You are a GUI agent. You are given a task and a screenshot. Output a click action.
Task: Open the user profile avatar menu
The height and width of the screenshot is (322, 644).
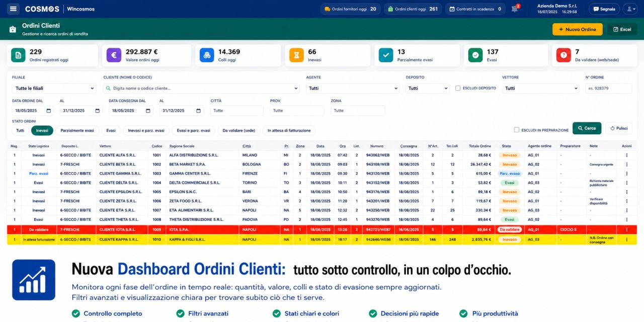pos(630,9)
